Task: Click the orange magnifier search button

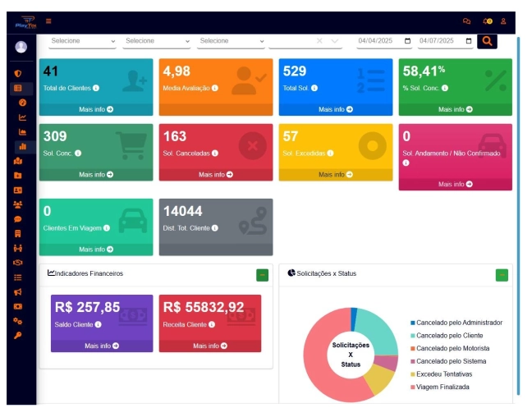Action: tap(487, 40)
